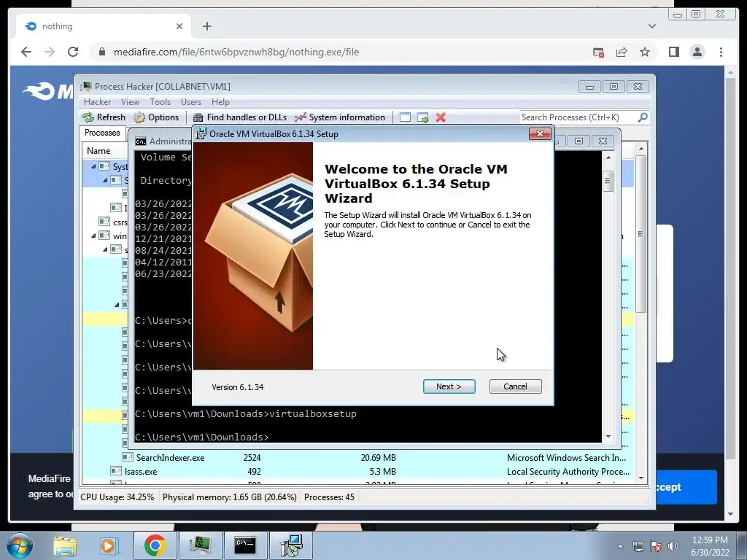Image resolution: width=747 pixels, height=560 pixels.
Task: Open the Help menu in Process Hacker
Action: 220,102
